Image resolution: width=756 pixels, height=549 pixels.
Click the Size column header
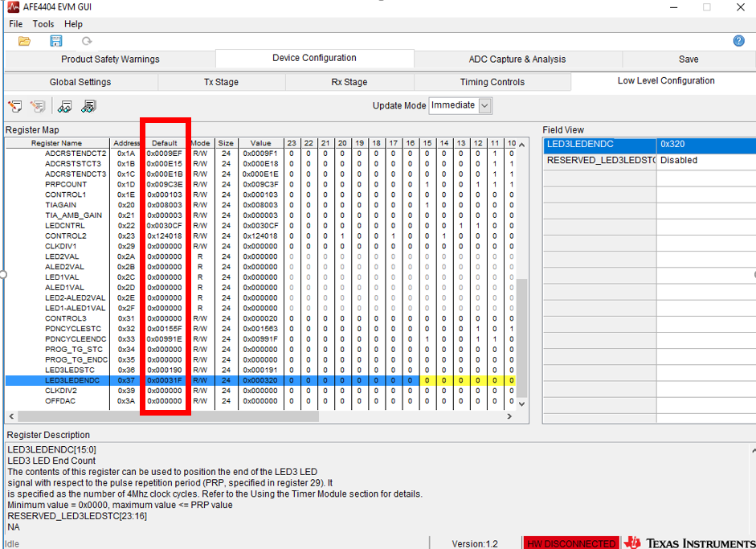226,143
